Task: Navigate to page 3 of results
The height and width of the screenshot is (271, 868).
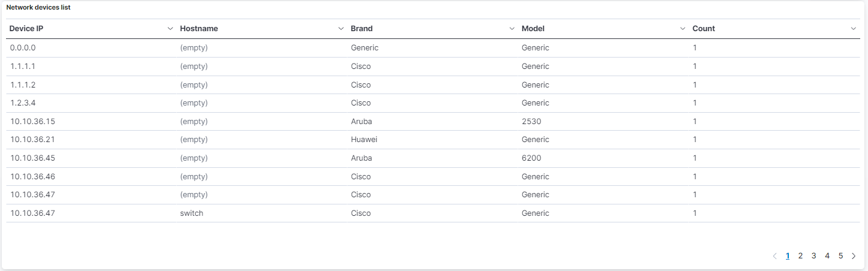Action: [813, 256]
